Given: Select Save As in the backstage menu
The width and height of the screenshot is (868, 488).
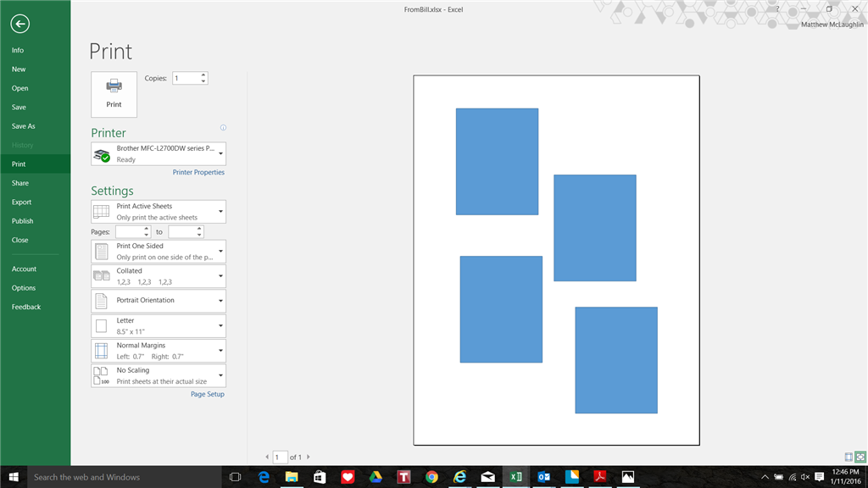Looking at the screenshot, I should (x=36, y=126).
